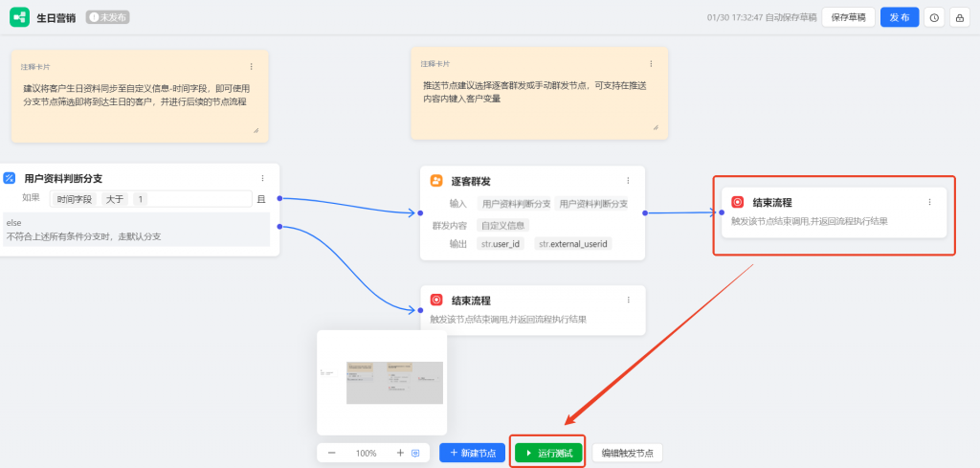Click the 生日营销 workflow title
Viewport: 980px width, 468px height.
[56, 17]
